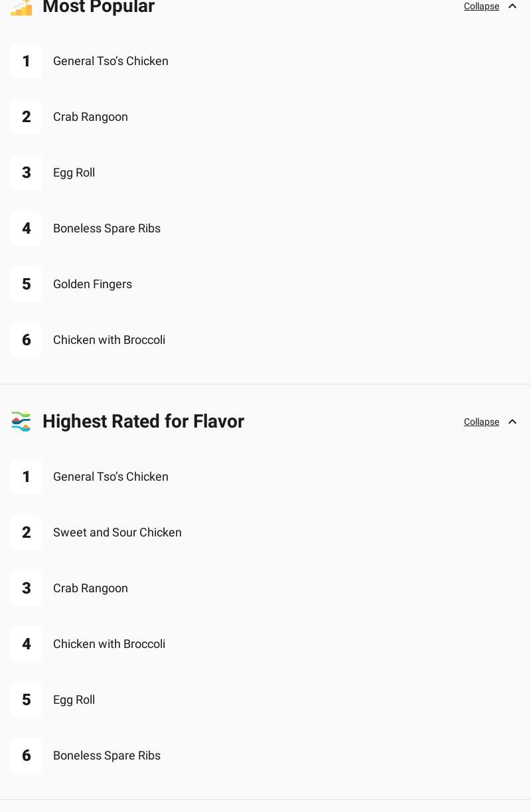Click rank badge 2 beside Sweet and Sour Chicken
The width and height of the screenshot is (531, 812).
(x=27, y=532)
